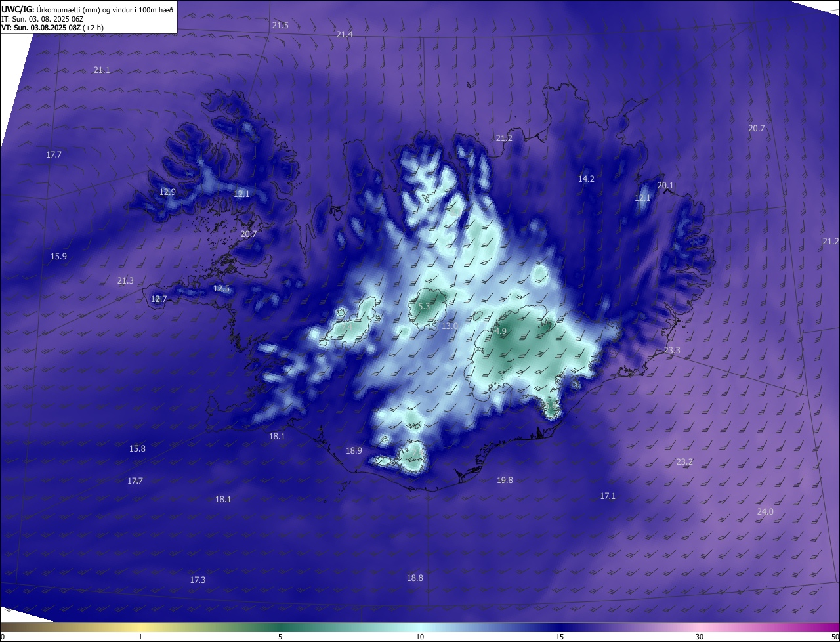Click the 23.3 value label
The height and width of the screenshot is (642, 840).
672,351
